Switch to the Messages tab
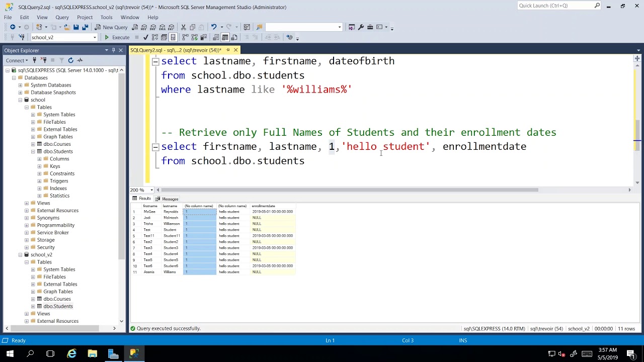 pos(167,199)
